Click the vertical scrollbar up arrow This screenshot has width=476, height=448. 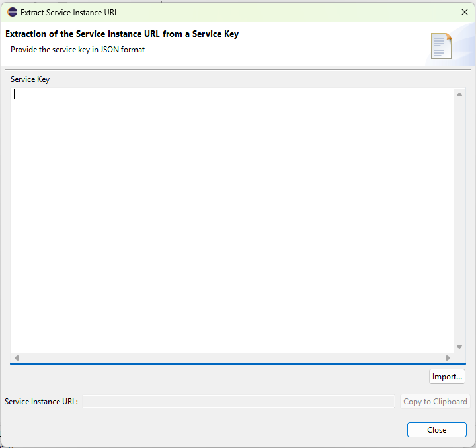(459, 94)
